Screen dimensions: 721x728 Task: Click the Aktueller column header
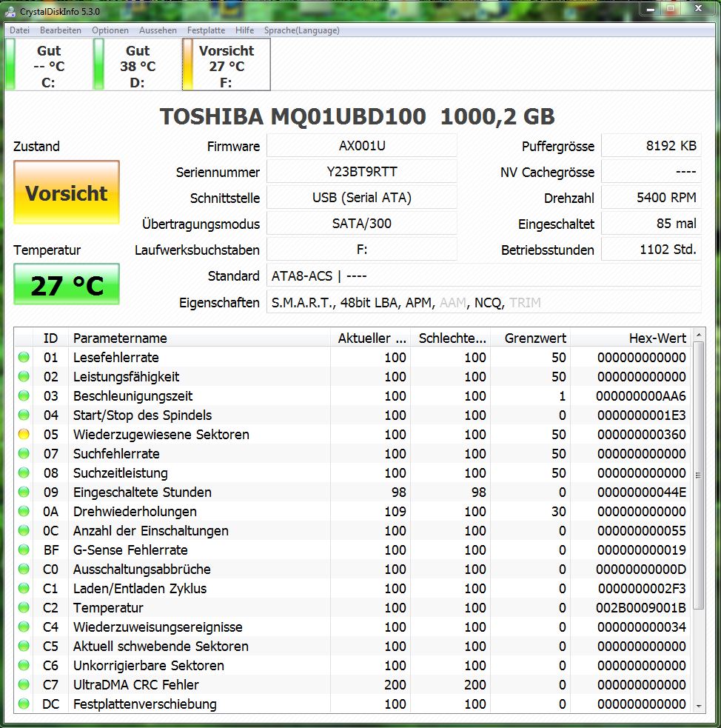[x=371, y=338]
